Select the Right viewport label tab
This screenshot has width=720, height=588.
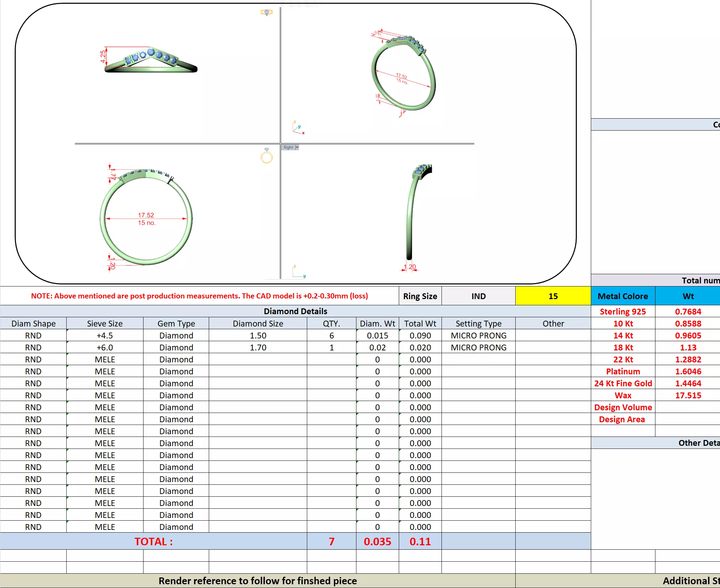[288, 147]
